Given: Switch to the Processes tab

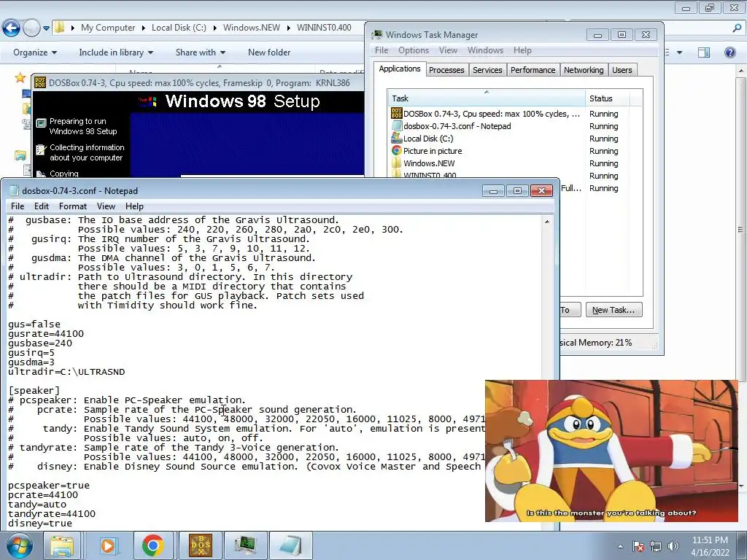Looking at the screenshot, I should click(x=446, y=70).
